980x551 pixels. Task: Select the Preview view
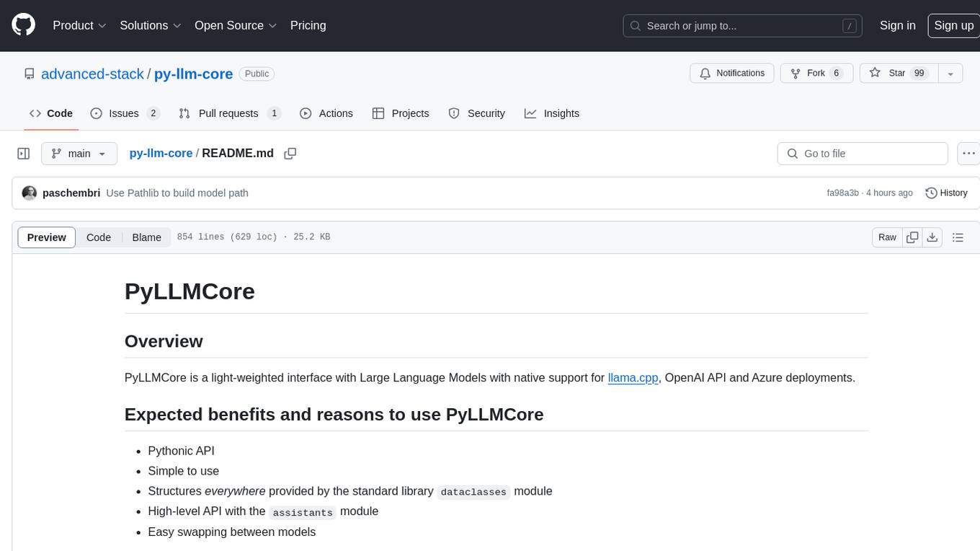pyautogui.click(x=47, y=237)
